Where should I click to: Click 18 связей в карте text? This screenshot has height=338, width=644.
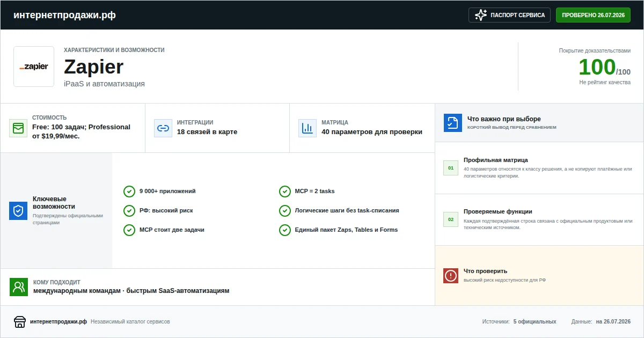coord(207,132)
